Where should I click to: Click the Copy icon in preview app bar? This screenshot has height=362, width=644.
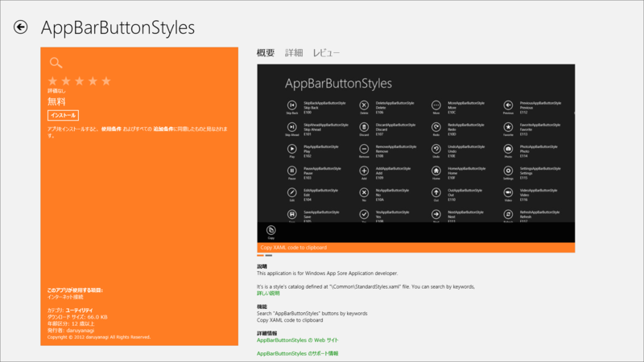click(270, 230)
